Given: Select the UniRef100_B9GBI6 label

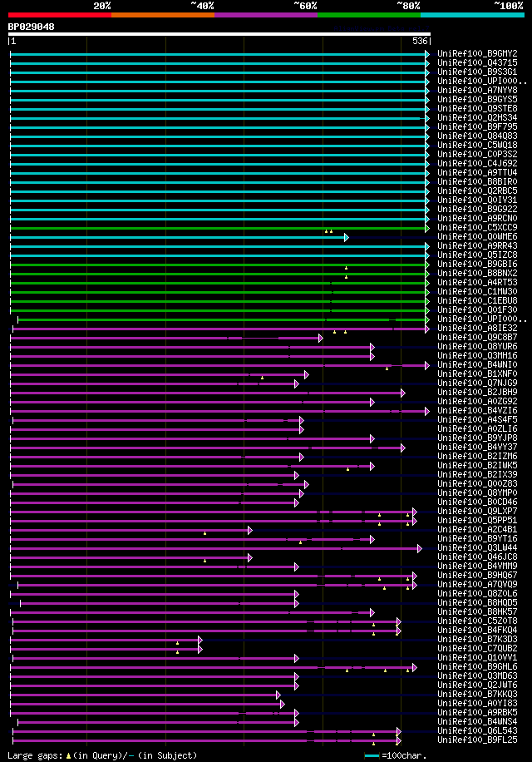Looking at the screenshot, I should coord(477,265).
